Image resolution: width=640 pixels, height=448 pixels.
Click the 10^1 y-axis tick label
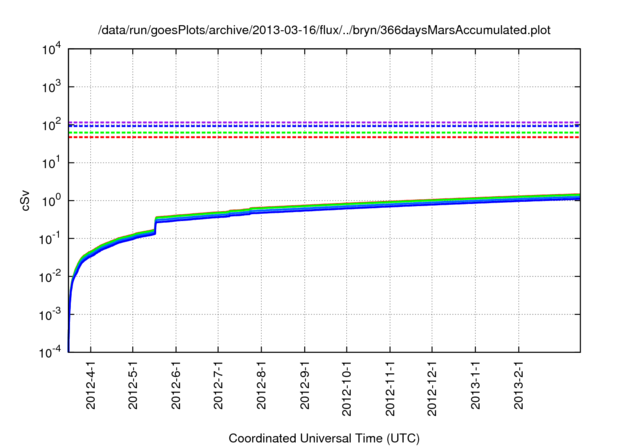tap(51, 163)
